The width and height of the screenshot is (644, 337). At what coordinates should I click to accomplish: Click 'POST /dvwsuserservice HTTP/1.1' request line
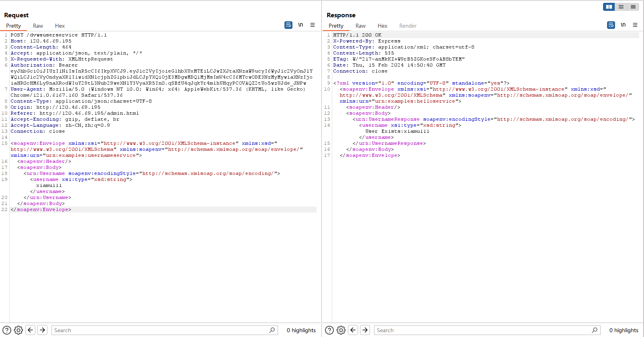pos(59,35)
